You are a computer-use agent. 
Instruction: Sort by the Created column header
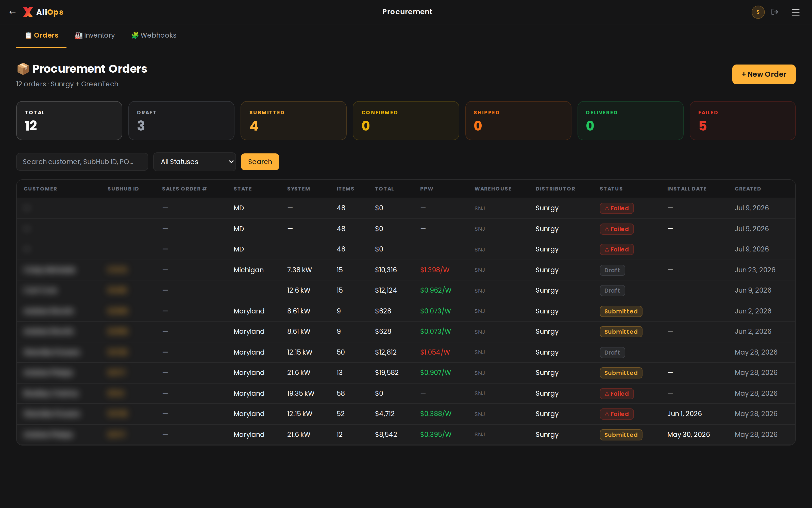pos(748,189)
